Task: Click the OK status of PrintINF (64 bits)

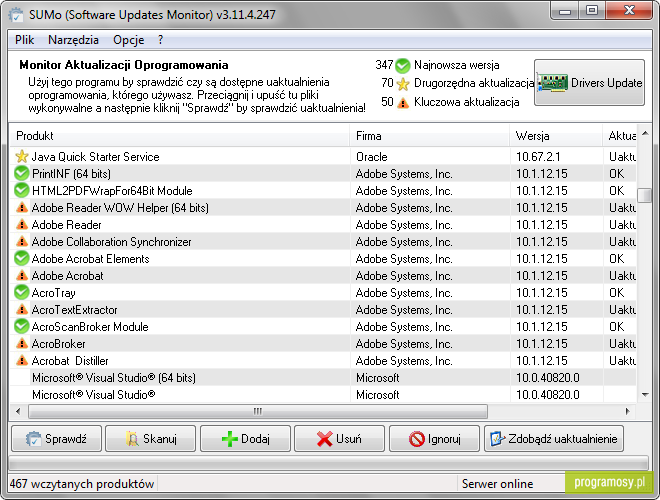Action: 617,174
